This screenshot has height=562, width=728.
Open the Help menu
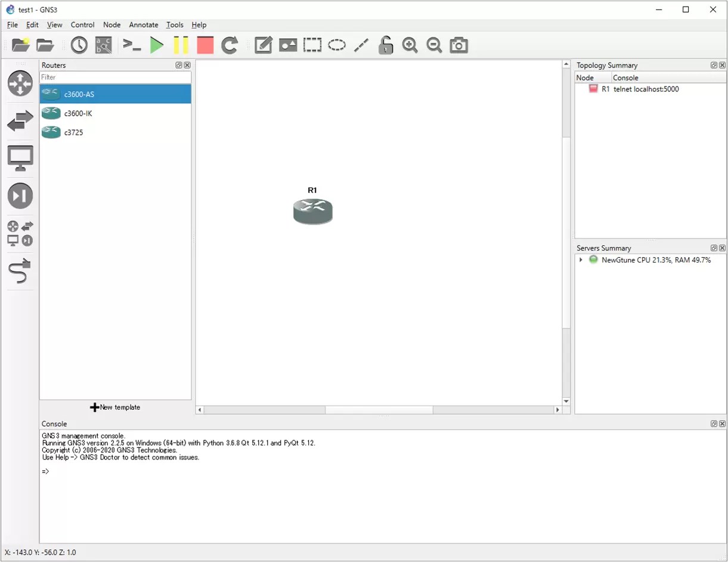pos(199,24)
